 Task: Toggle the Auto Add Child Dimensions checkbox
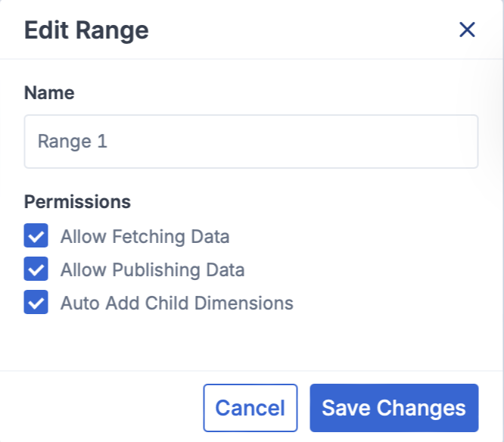click(36, 303)
